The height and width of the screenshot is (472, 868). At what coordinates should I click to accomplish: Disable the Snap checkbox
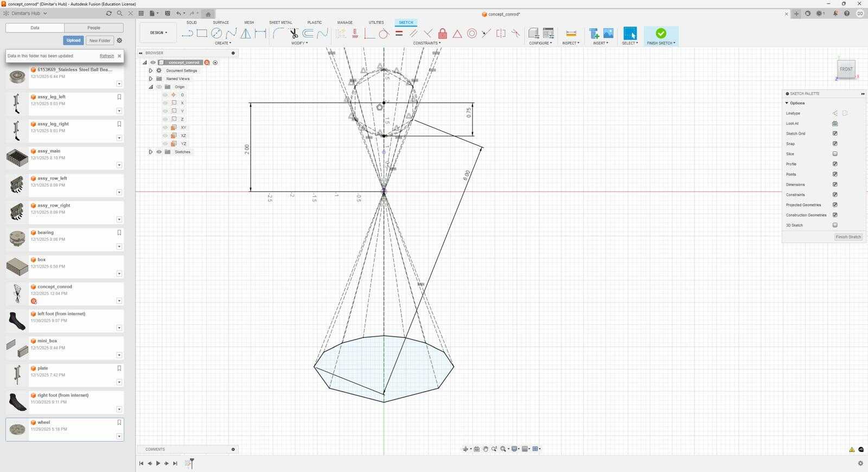835,144
